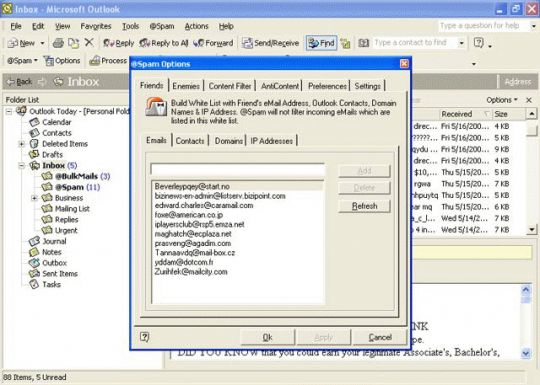
Task: Toggle the Find button in toolbar
Action: (321, 43)
